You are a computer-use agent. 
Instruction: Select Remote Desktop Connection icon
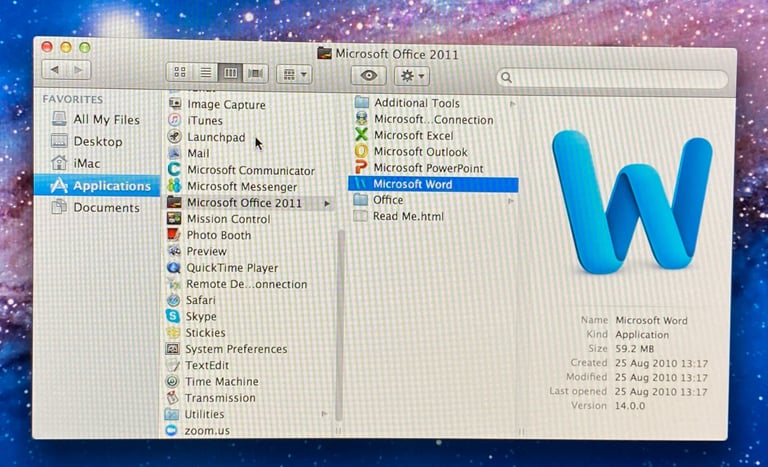174,284
